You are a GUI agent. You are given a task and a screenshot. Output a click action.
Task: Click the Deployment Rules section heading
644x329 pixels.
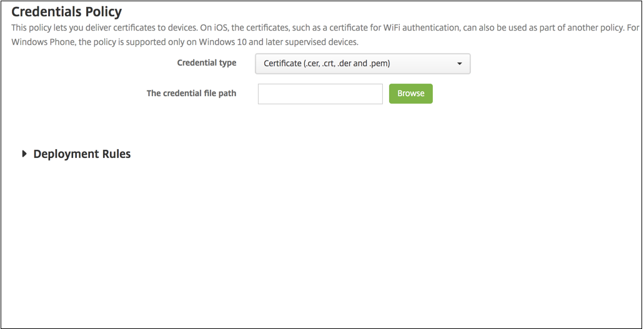pyautogui.click(x=82, y=154)
